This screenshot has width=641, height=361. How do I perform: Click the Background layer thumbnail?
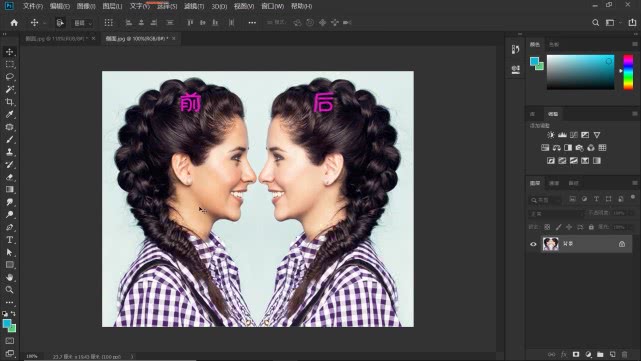click(551, 244)
